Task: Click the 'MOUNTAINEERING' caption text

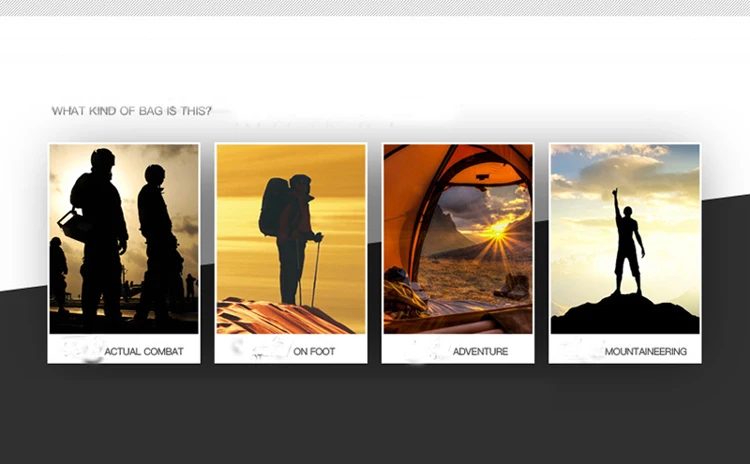Action: point(646,352)
